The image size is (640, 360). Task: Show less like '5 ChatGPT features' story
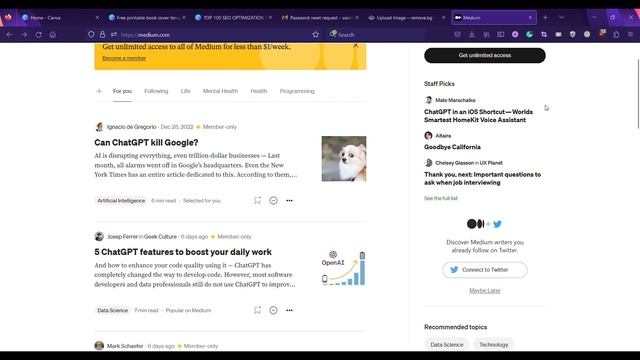tap(273, 310)
